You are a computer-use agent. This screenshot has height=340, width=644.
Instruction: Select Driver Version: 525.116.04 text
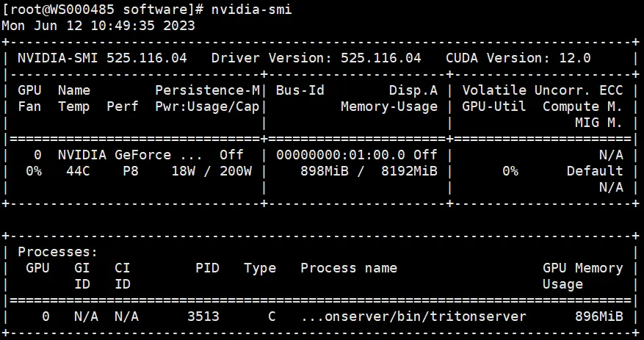(x=316, y=58)
